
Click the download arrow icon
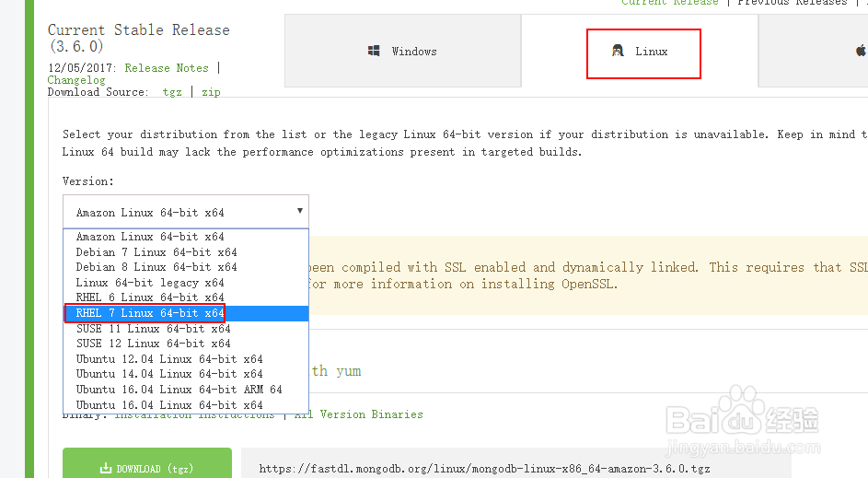coord(106,469)
